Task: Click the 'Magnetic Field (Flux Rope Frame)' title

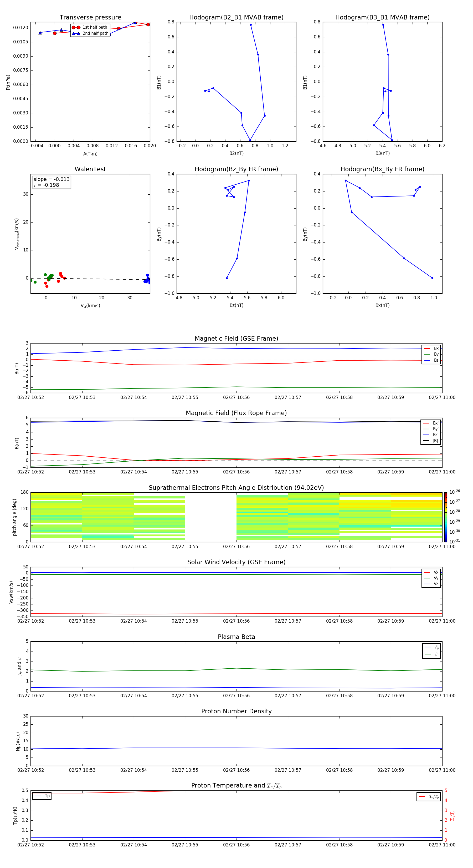Action: point(236,413)
